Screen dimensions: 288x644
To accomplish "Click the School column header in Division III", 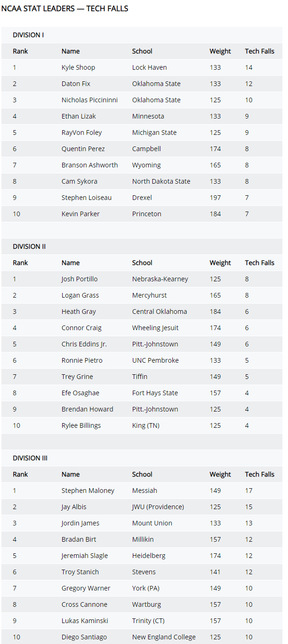I will click(x=142, y=474).
